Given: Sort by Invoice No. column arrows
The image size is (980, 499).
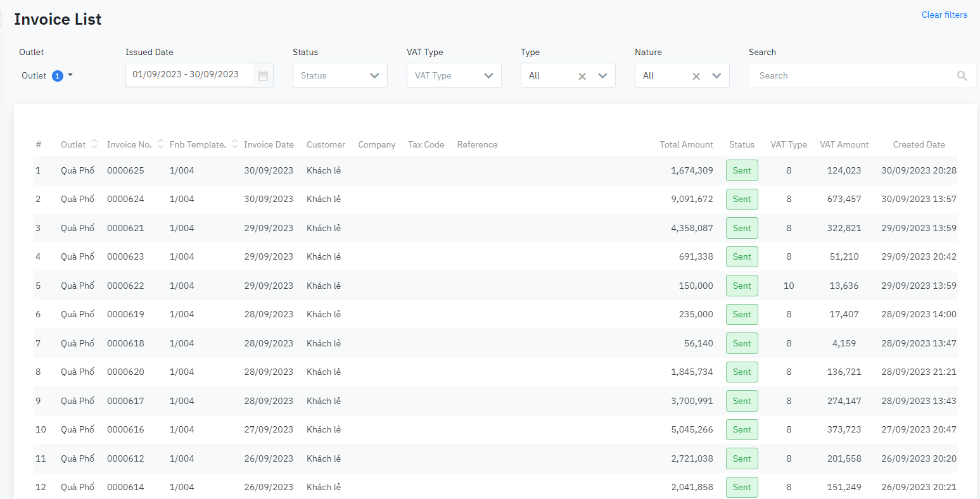Looking at the screenshot, I should (x=161, y=144).
